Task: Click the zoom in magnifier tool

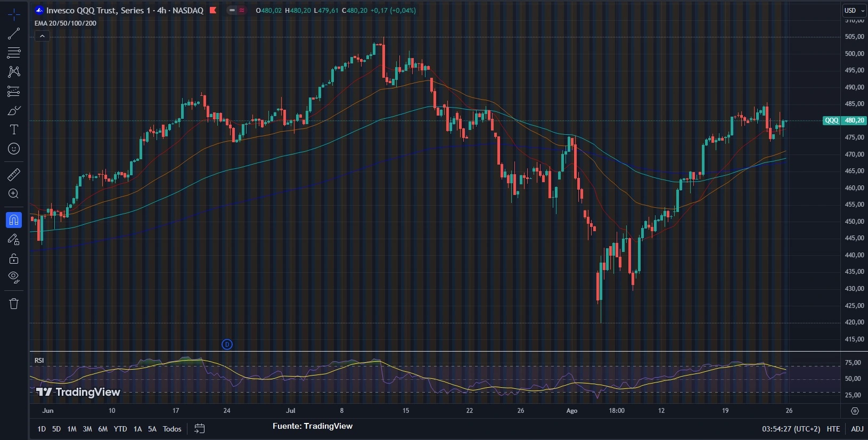Action: (x=14, y=194)
